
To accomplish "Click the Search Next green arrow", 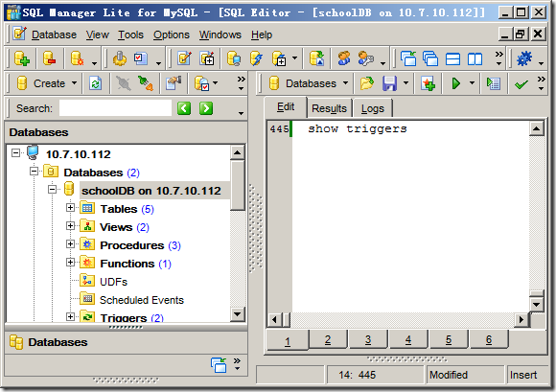I will (206, 108).
